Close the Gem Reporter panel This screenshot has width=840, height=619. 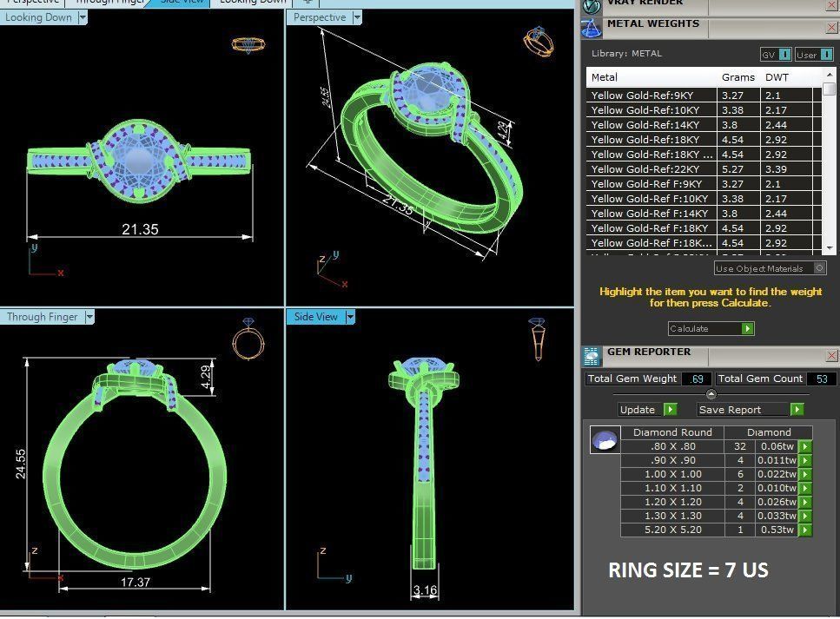[x=832, y=356]
